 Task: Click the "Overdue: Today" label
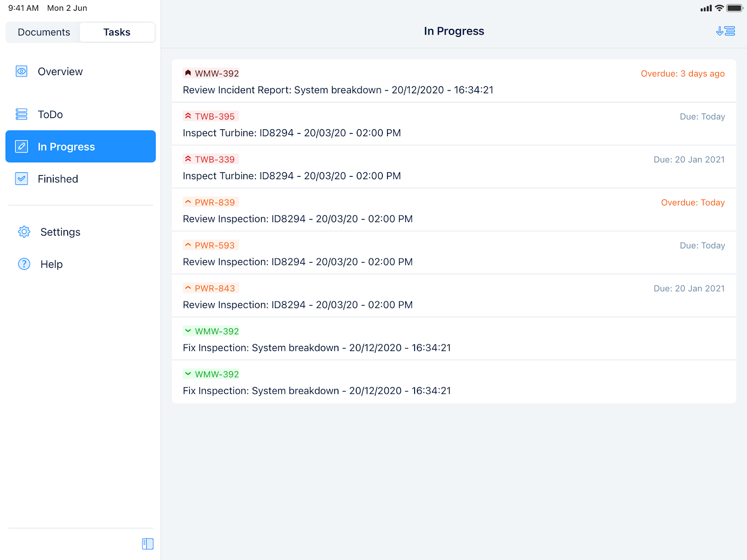tap(693, 203)
